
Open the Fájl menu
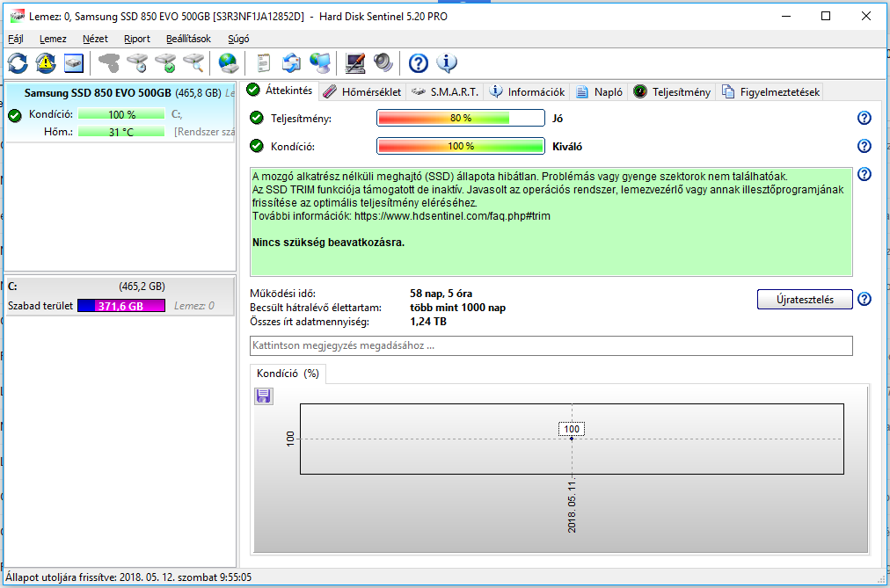tap(15, 39)
